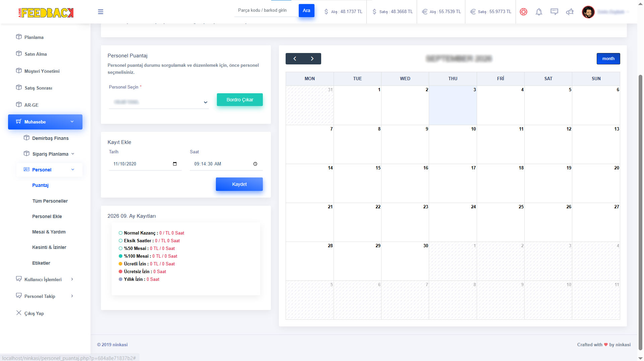This screenshot has height=361, width=644.
Task: Open the notifications bell icon
Action: (x=539, y=12)
